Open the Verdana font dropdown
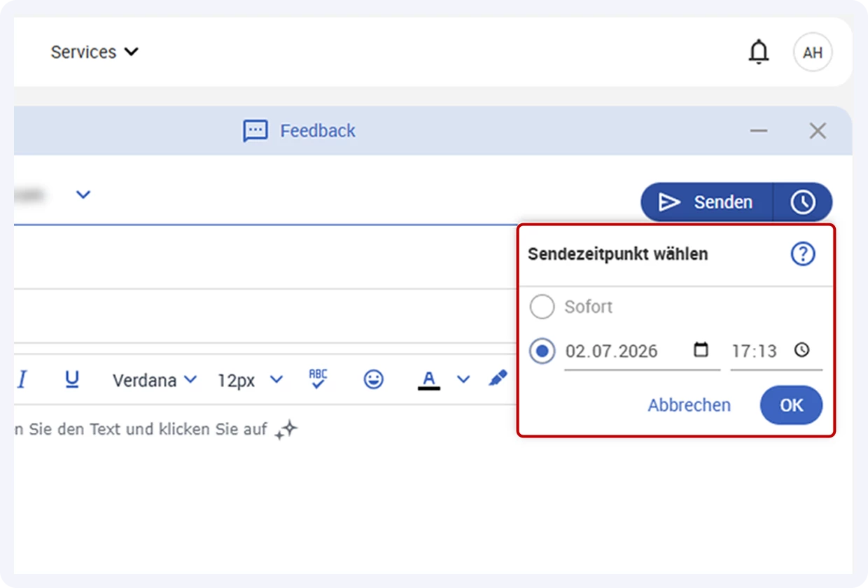This screenshot has width=868, height=588. click(155, 380)
